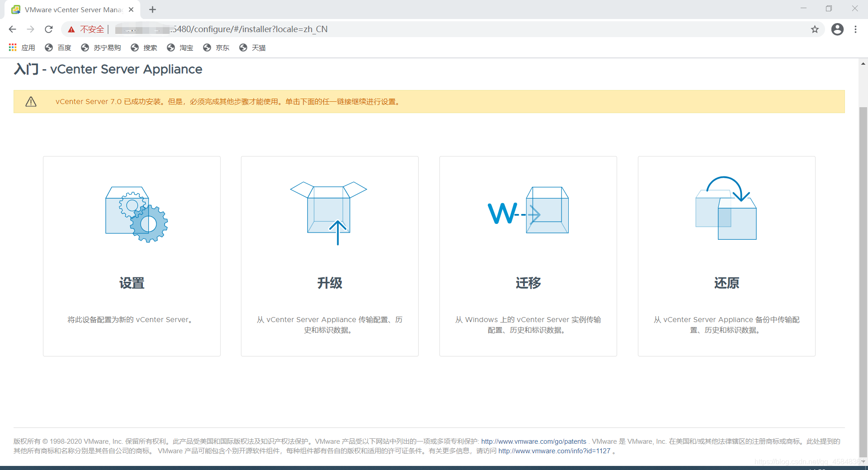Screen dimensions: 868x470
Task: Click the 升级 card title
Action: (x=330, y=283)
